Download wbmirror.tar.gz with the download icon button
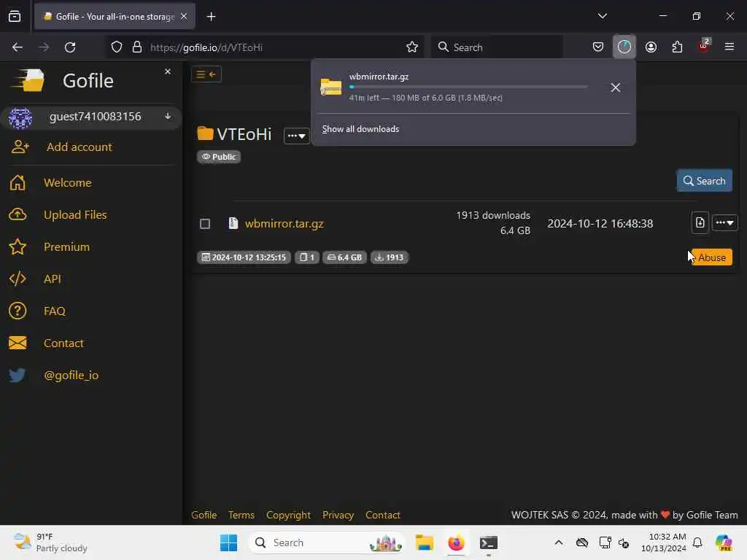The height and width of the screenshot is (560, 747). pyautogui.click(x=700, y=222)
